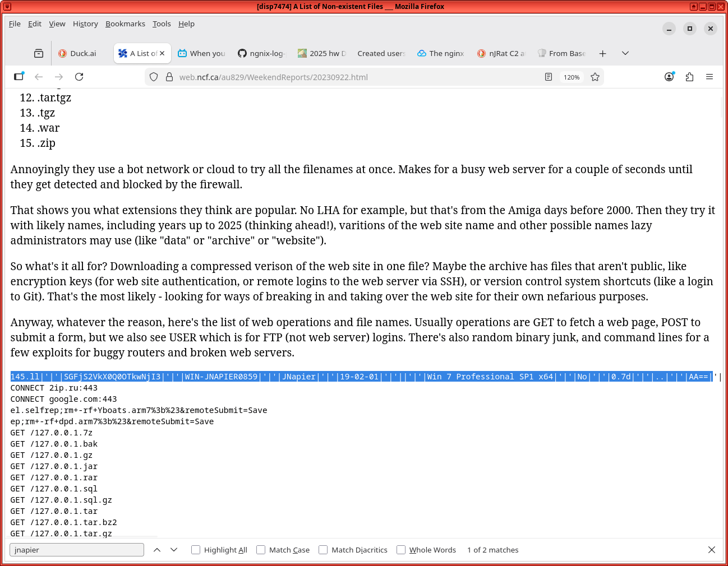Viewport: 728px width, 566px height.
Task: Click the URL address bar text
Action: [x=273, y=77]
